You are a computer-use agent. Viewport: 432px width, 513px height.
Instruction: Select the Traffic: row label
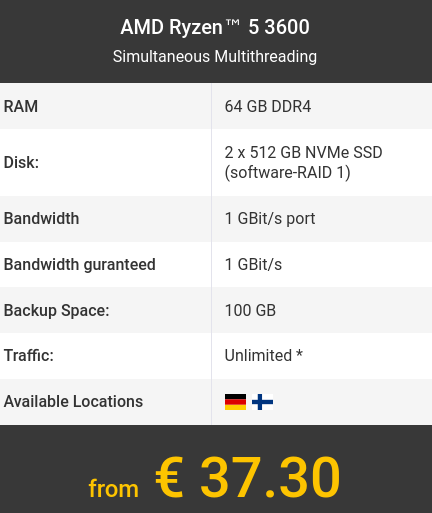[x=29, y=355]
